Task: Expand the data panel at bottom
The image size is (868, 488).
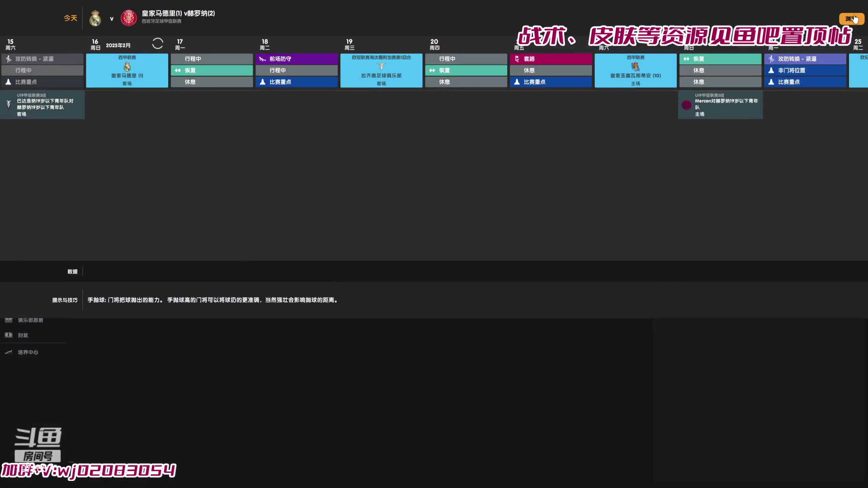Action: (x=72, y=271)
